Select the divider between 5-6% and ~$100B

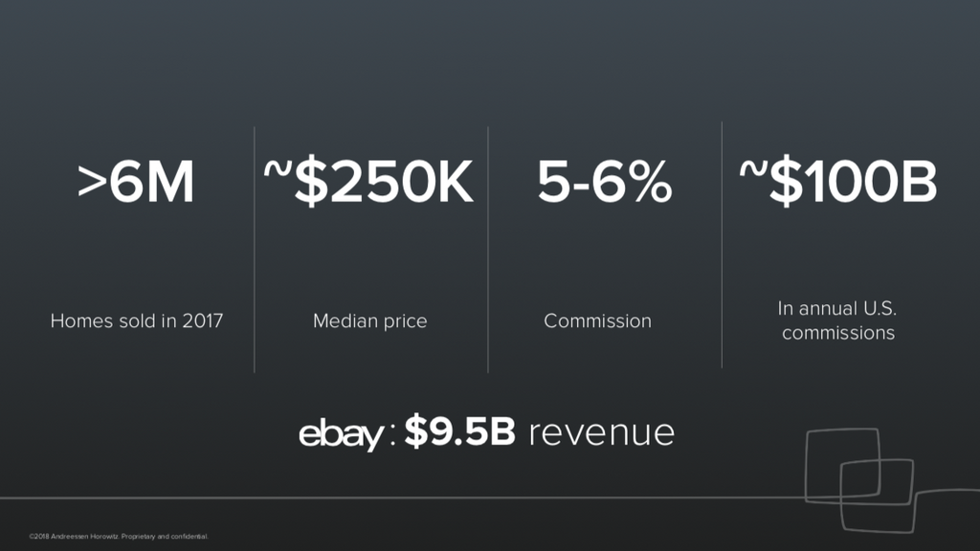pos(722,245)
